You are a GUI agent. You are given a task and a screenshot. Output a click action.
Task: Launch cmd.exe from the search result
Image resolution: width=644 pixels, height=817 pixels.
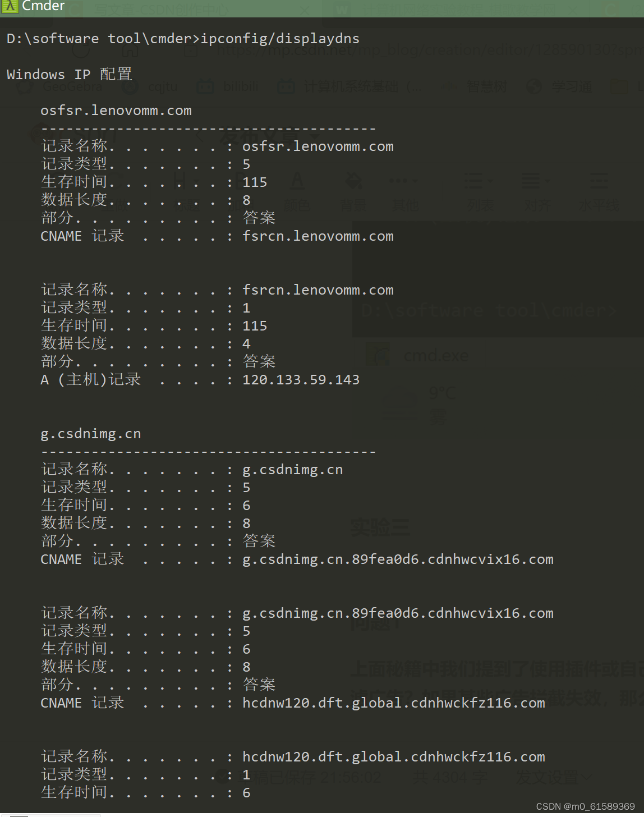pos(436,355)
